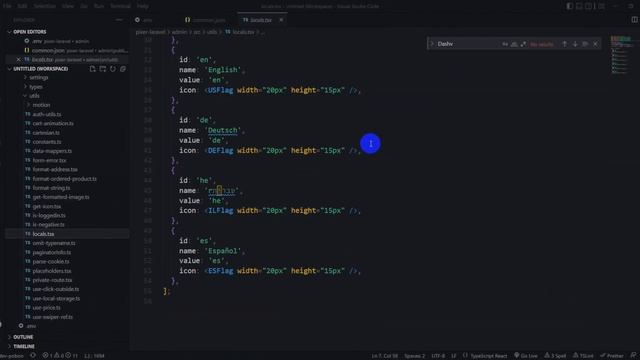Close locals.tsx in Open Editors list

pyautogui.click(x=18, y=60)
